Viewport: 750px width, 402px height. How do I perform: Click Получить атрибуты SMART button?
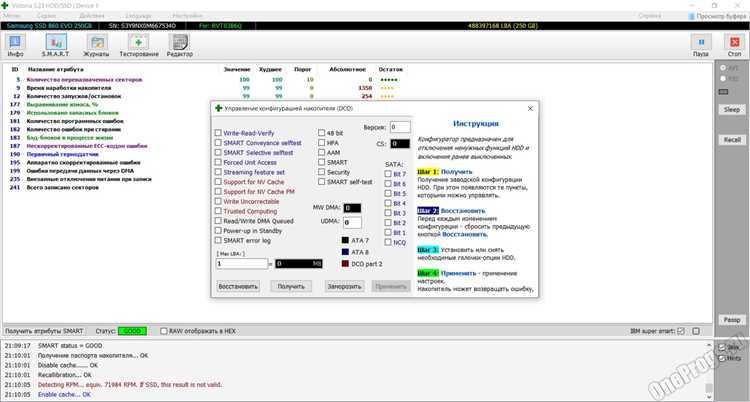(x=44, y=331)
